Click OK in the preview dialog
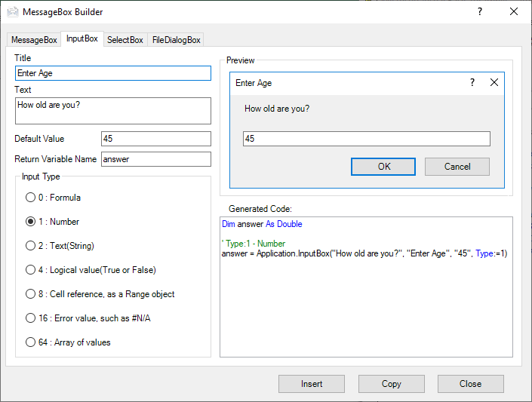The image size is (532, 402). coord(383,167)
